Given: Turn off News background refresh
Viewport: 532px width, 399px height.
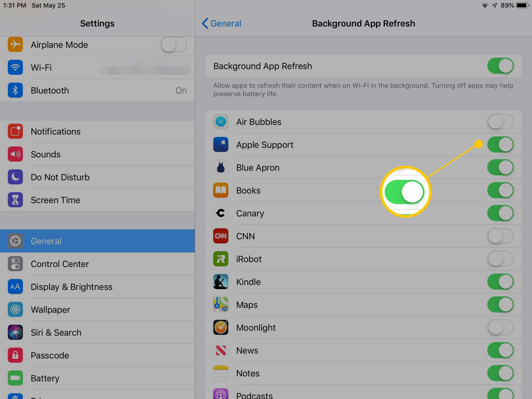Looking at the screenshot, I should (x=500, y=350).
